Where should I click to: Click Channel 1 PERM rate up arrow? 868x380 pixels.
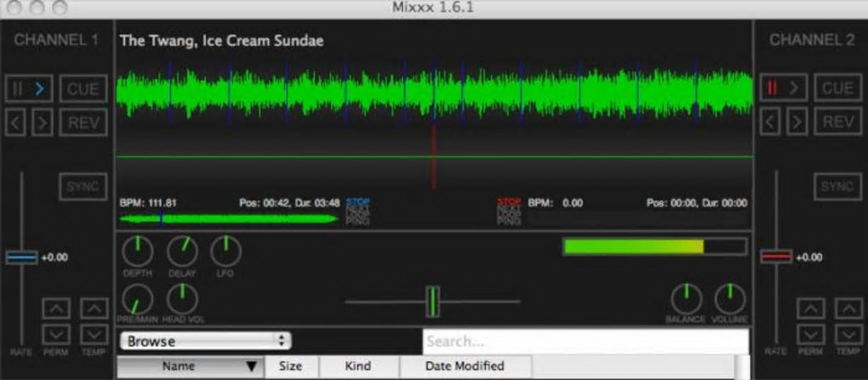[x=56, y=308]
